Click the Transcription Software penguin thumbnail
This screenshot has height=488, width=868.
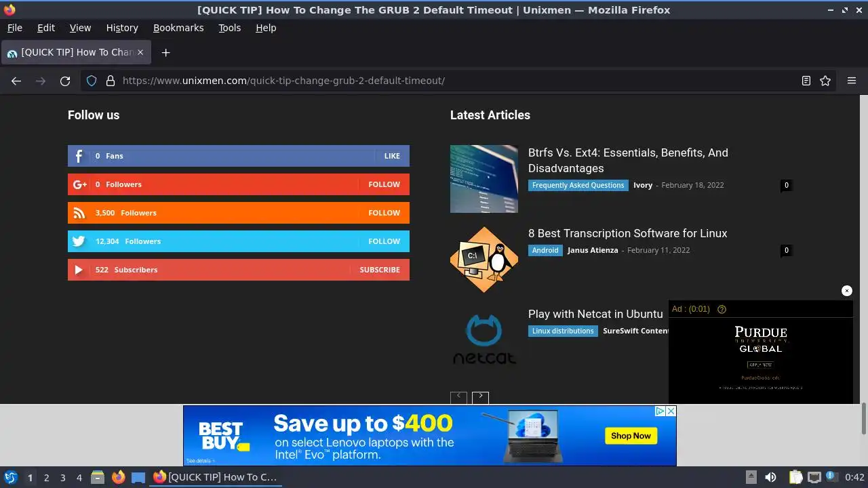(484, 260)
